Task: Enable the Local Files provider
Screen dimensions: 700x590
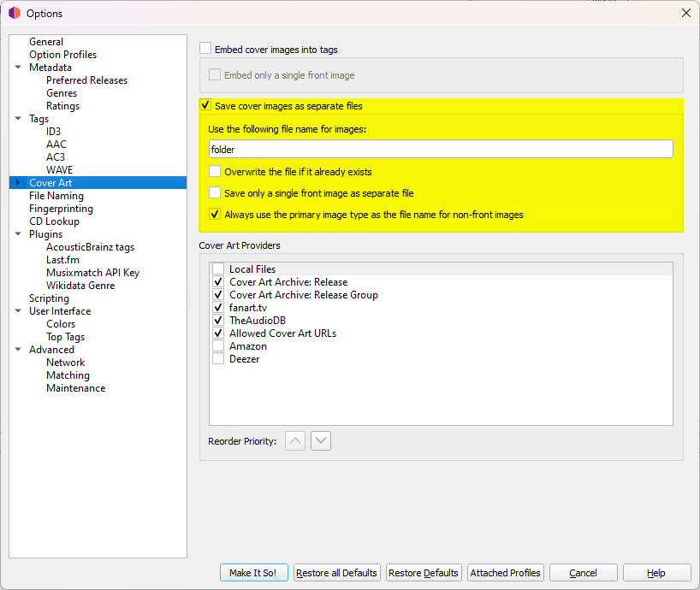Action: point(217,268)
